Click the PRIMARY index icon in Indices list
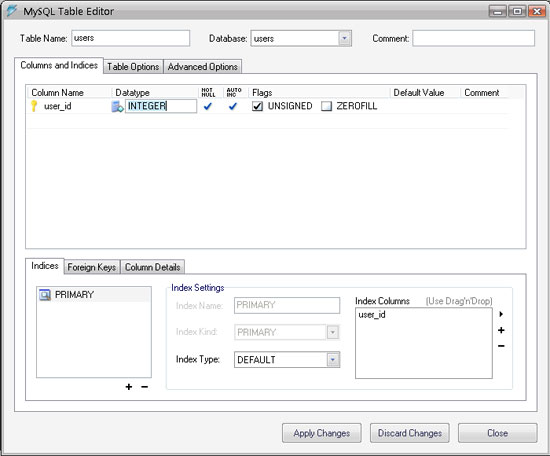Viewport: 550px width, 456px height. (45, 295)
